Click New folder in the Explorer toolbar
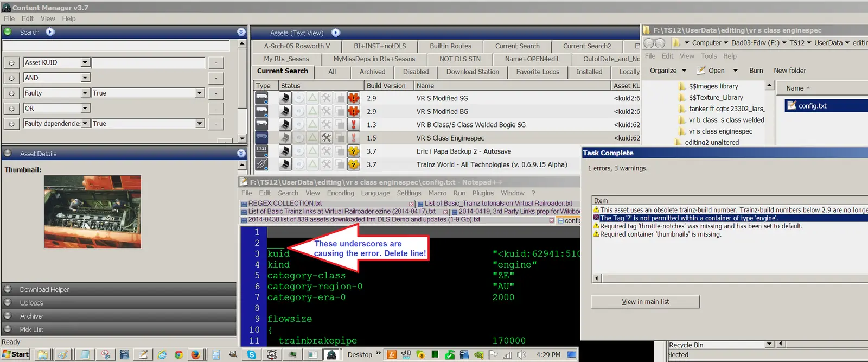 point(790,71)
